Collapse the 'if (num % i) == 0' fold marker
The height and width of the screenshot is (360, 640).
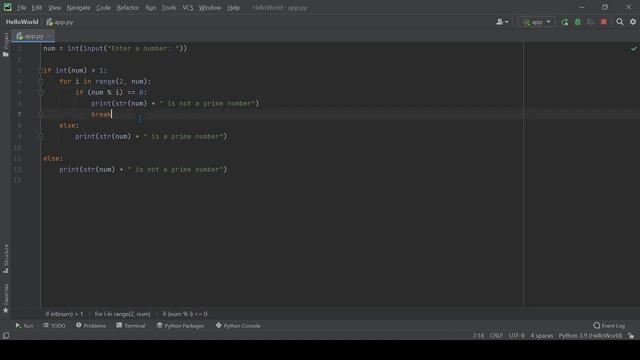[x=41, y=93]
